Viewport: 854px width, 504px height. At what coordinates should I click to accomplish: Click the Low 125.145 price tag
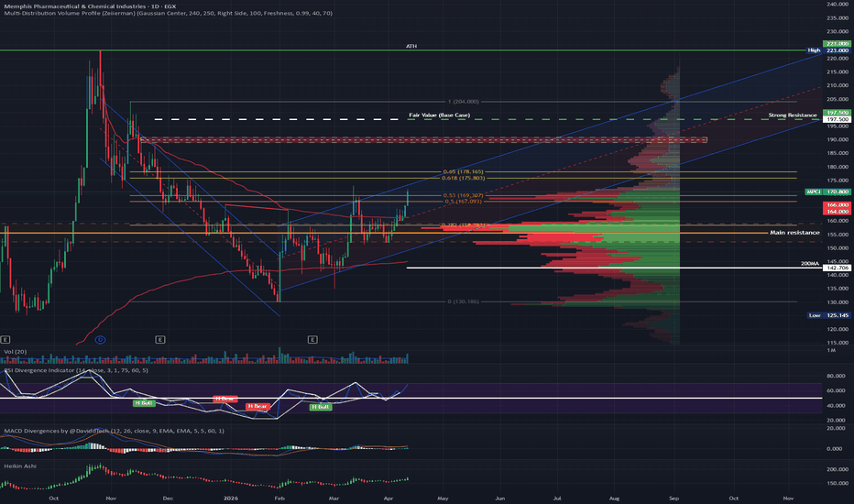point(827,315)
